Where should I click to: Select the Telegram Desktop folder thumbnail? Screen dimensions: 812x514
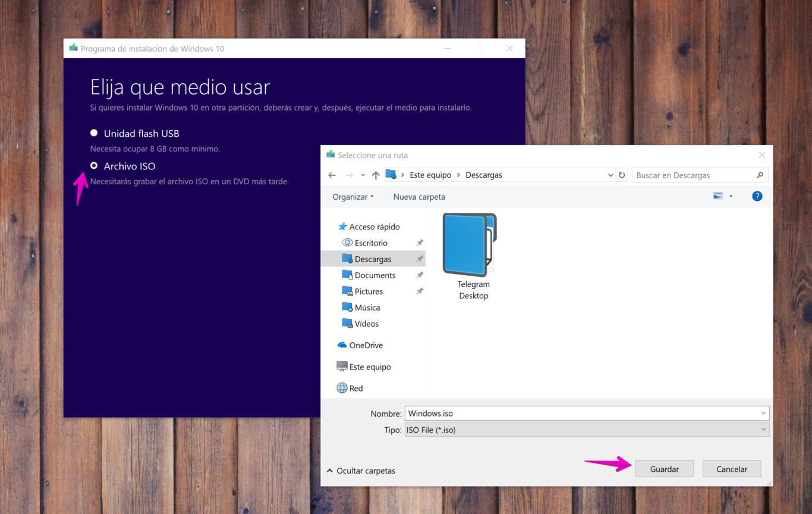470,245
